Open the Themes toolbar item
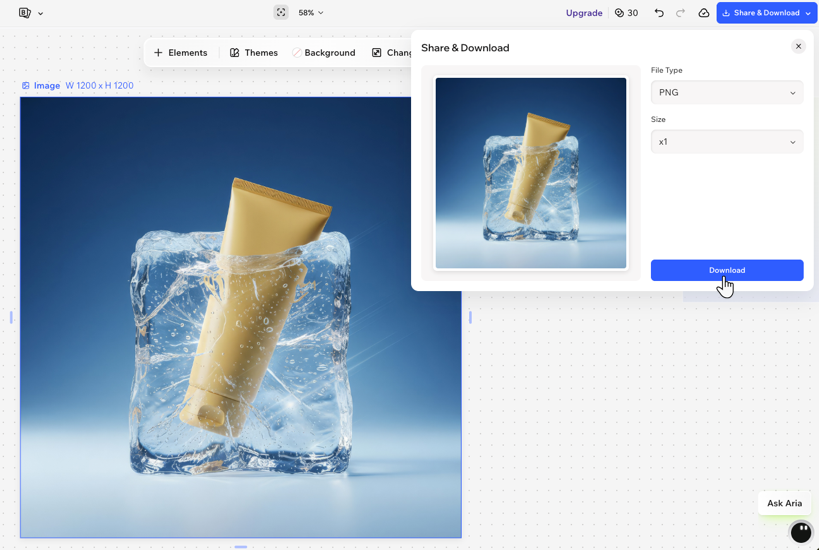Image resolution: width=819 pixels, height=550 pixels. point(254,53)
